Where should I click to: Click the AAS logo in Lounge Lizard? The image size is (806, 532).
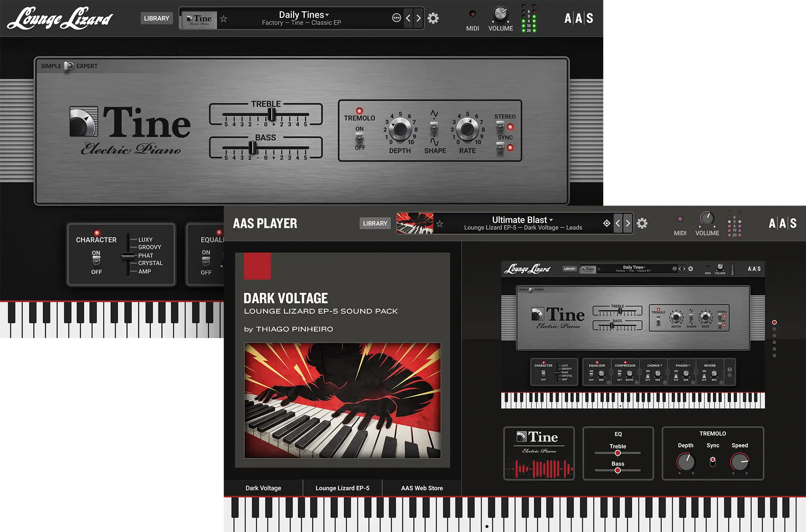579,18
